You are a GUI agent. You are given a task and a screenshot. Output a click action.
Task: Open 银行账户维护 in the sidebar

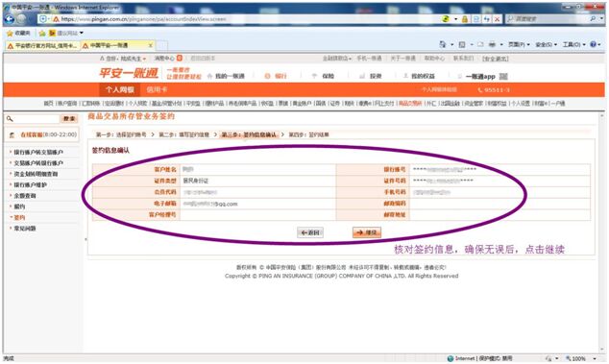(31, 185)
